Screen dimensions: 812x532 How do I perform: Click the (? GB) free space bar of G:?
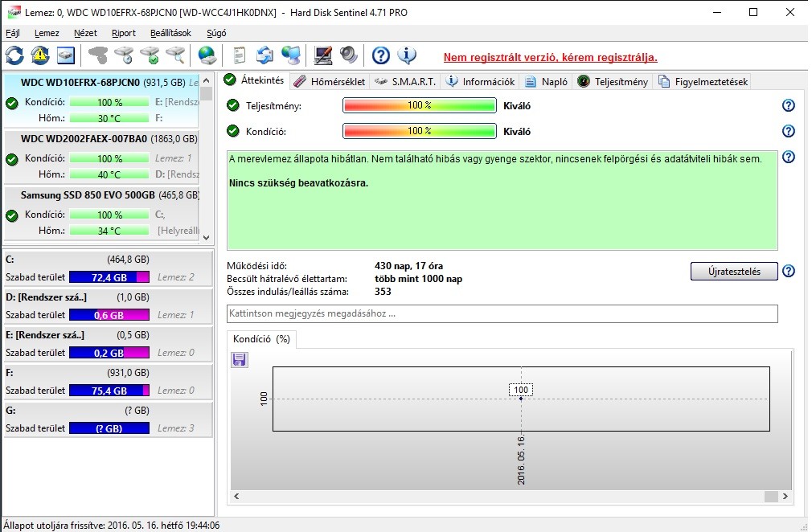[109, 428]
